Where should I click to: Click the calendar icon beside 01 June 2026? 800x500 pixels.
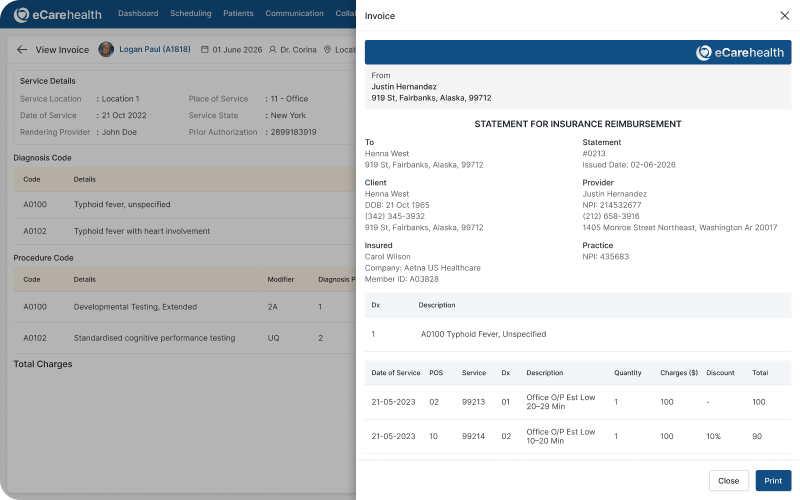pos(205,49)
